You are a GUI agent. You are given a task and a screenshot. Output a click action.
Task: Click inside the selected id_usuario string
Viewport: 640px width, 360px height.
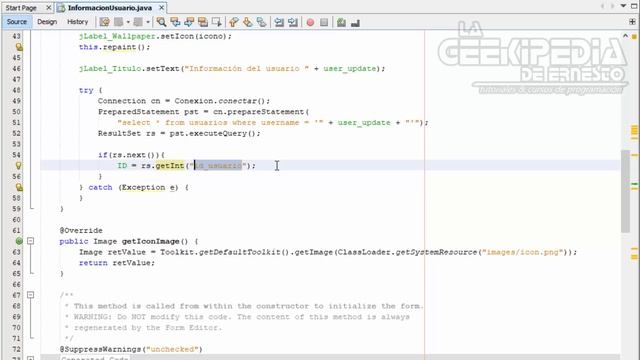[x=218, y=166]
